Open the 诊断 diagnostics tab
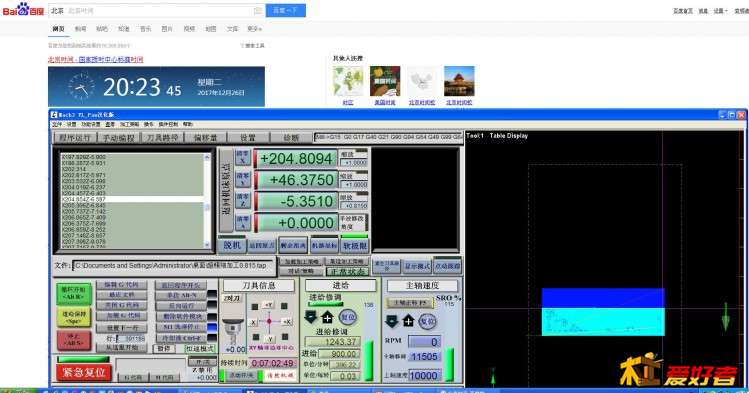Viewport: 749px width, 393px height. [291, 138]
